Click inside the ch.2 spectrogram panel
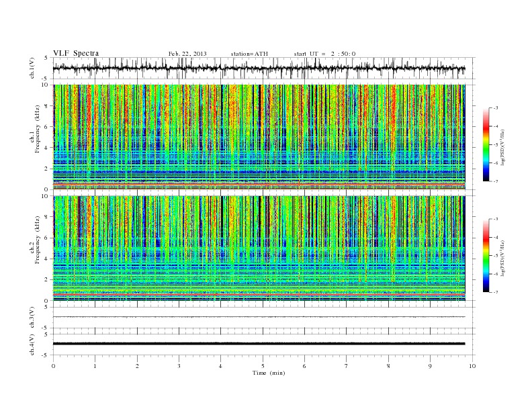 click(259, 248)
